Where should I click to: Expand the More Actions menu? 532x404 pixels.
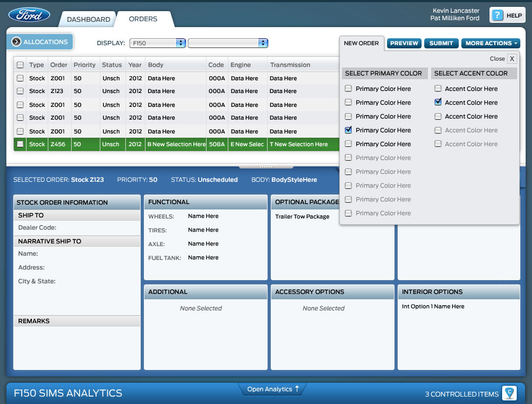(490, 43)
